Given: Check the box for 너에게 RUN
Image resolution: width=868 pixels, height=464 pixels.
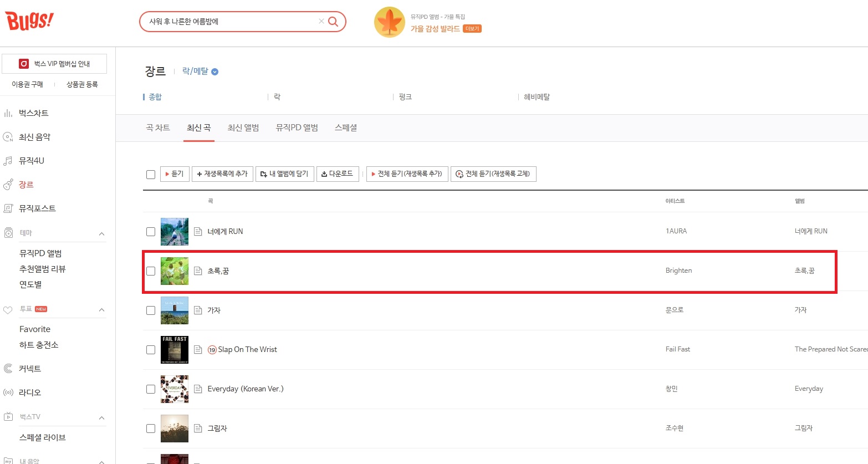Looking at the screenshot, I should pos(151,232).
